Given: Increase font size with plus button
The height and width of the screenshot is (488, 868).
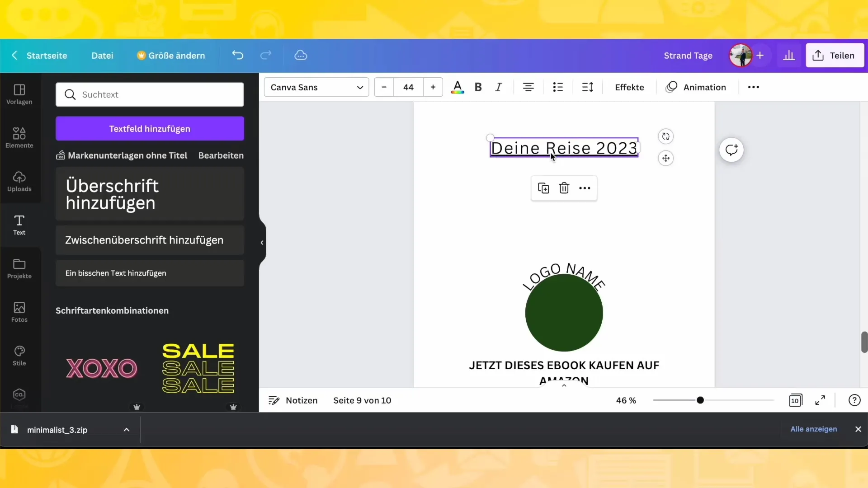Looking at the screenshot, I should pos(433,87).
